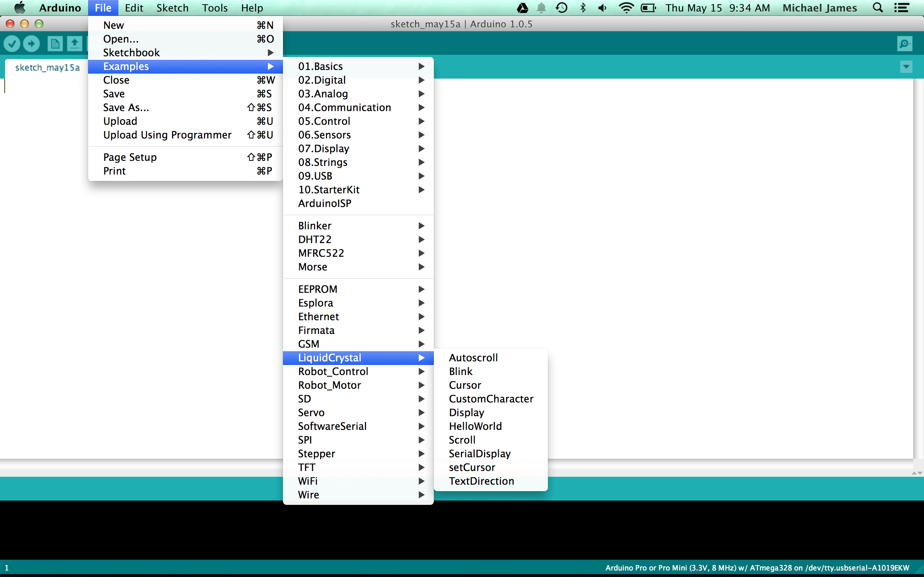This screenshot has height=577, width=924.
Task: Open the Notification Center list icon
Action: pos(902,8)
